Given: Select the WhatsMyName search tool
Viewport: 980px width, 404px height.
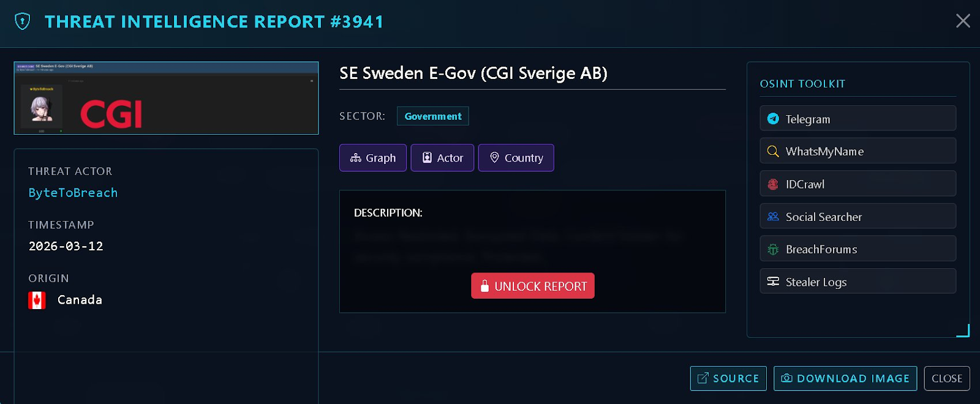Looking at the screenshot, I should click(x=856, y=151).
